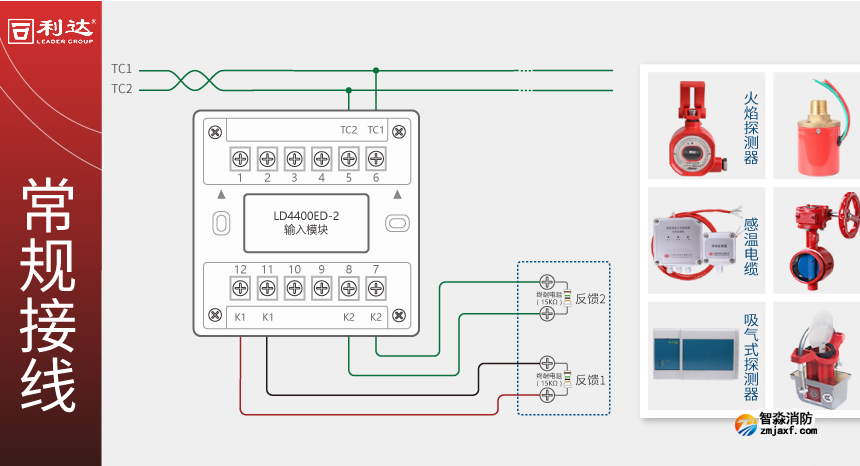This screenshot has width=860, height=466.
Task: Click the upper screw terminal of 反馈2
Action: [x=547, y=282]
